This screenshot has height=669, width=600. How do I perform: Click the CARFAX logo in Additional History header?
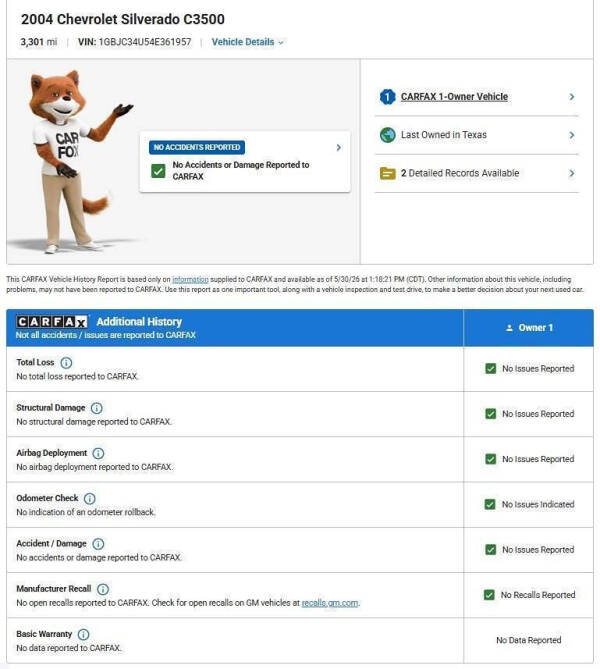click(52, 321)
